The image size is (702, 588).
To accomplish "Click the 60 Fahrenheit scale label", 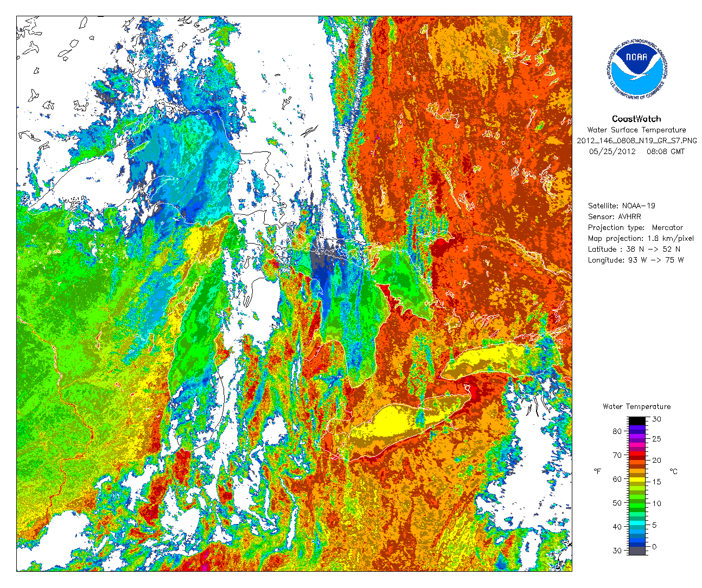I will (x=617, y=480).
